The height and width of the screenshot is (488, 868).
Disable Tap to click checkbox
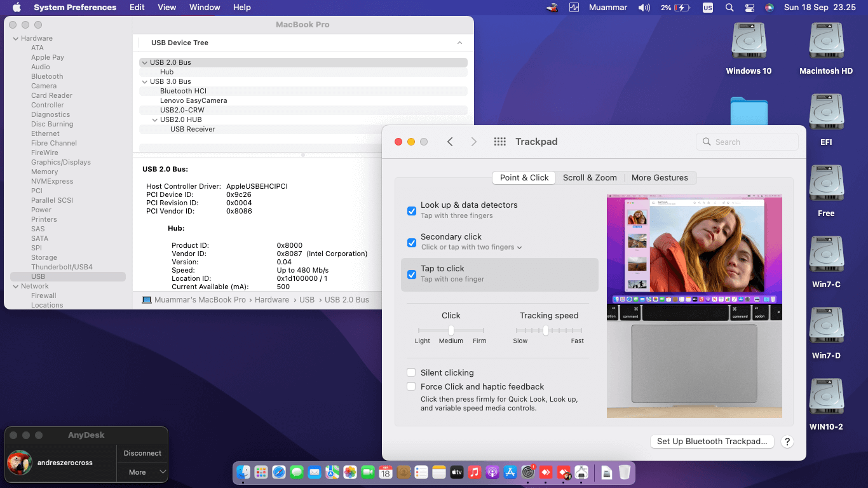[412, 274]
